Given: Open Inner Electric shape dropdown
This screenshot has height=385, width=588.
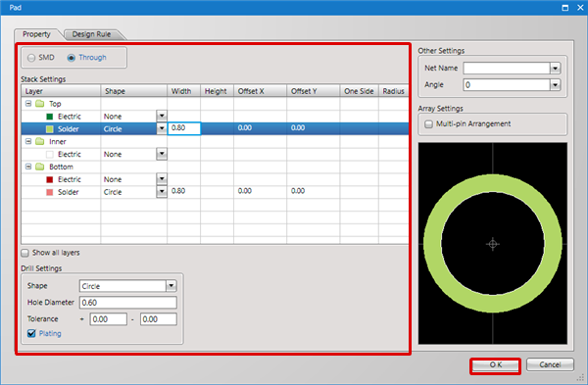Looking at the screenshot, I should point(162,154).
